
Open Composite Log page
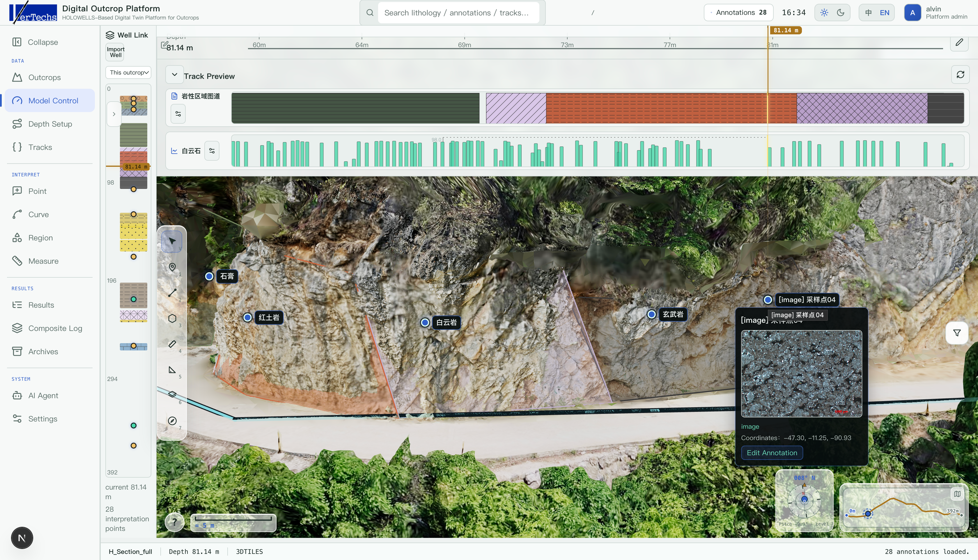click(x=49, y=328)
